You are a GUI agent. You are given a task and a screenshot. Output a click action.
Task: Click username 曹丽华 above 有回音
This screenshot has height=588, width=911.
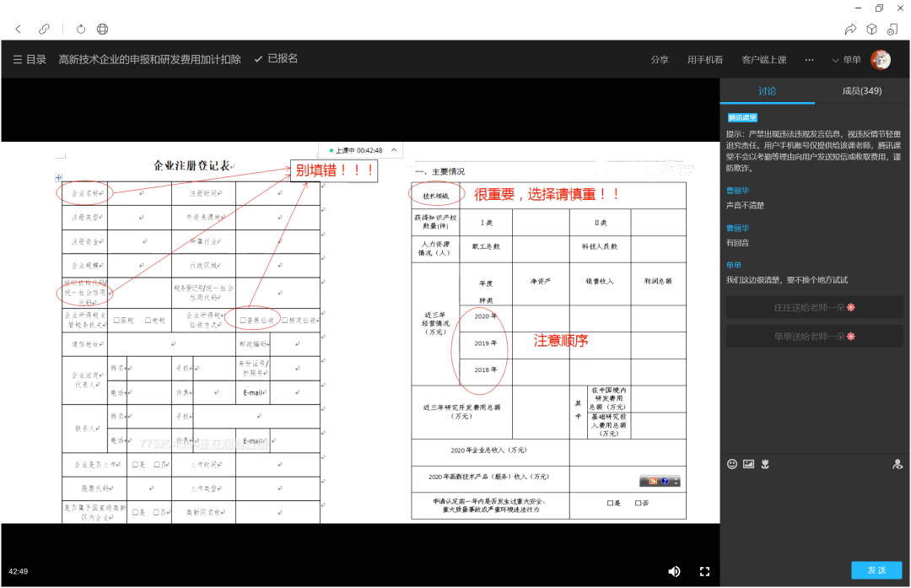(737, 228)
